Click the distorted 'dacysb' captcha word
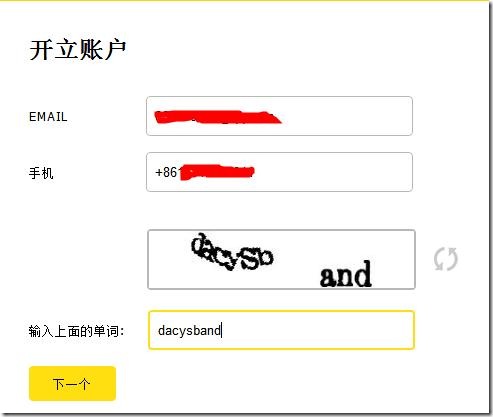The width and height of the screenshot is (493, 417). point(232,252)
